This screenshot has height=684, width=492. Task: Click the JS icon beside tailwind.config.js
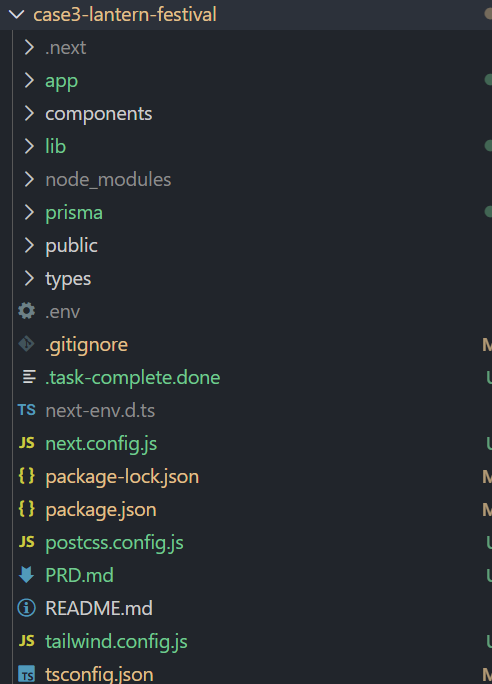27,641
